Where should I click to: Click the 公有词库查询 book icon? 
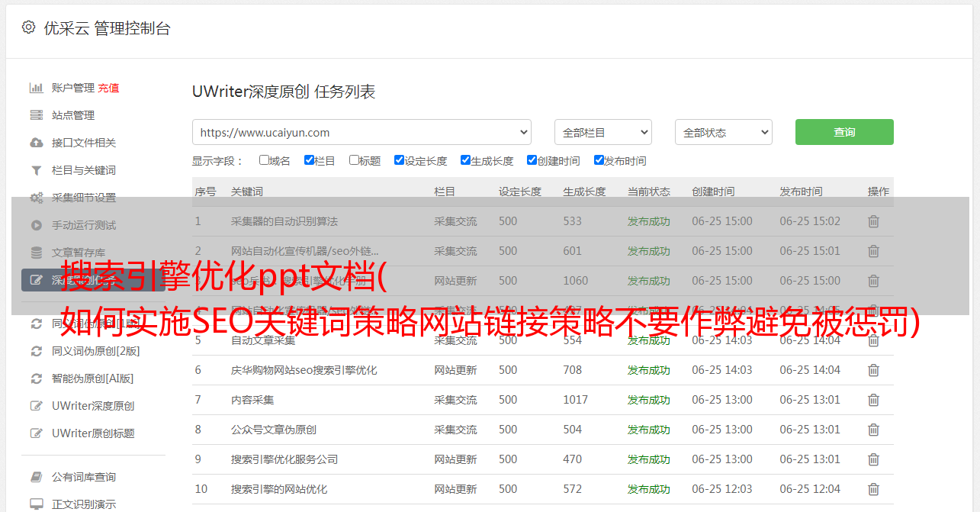pyautogui.click(x=36, y=477)
